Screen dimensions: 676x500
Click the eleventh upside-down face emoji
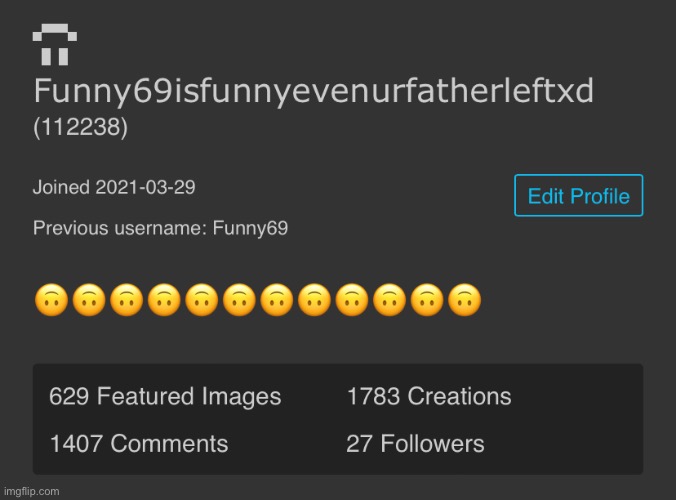coord(427,300)
